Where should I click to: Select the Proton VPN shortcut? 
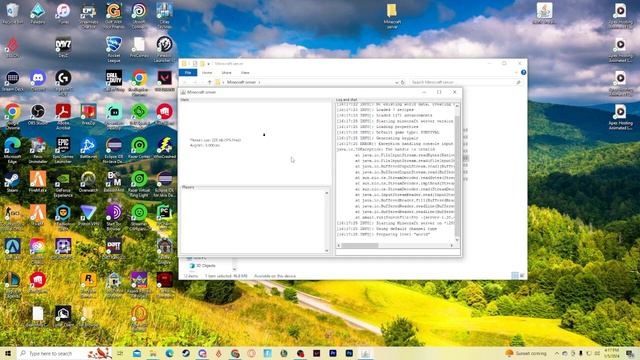(x=88, y=216)
